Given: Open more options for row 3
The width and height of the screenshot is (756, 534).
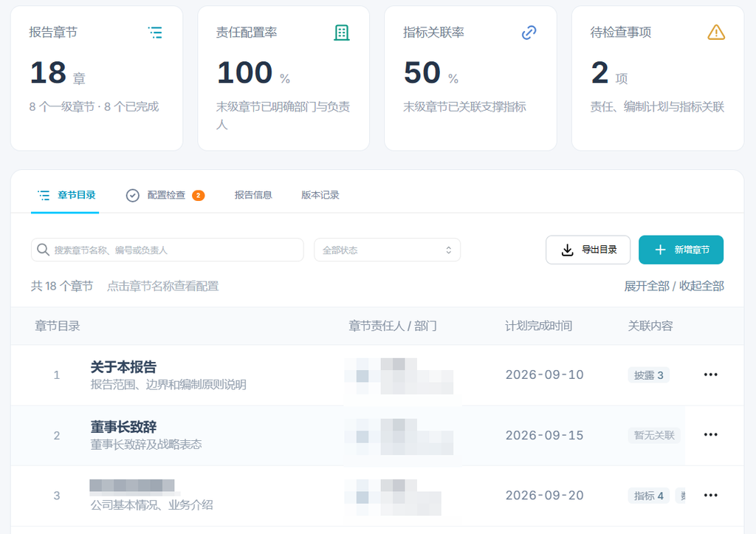Looking at the screenshot, I should (x=710, y=496).
